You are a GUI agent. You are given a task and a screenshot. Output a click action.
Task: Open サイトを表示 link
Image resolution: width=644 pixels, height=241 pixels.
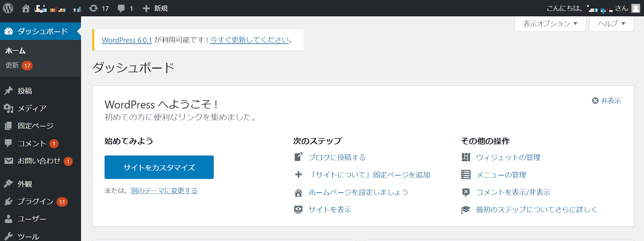(330, 210)
